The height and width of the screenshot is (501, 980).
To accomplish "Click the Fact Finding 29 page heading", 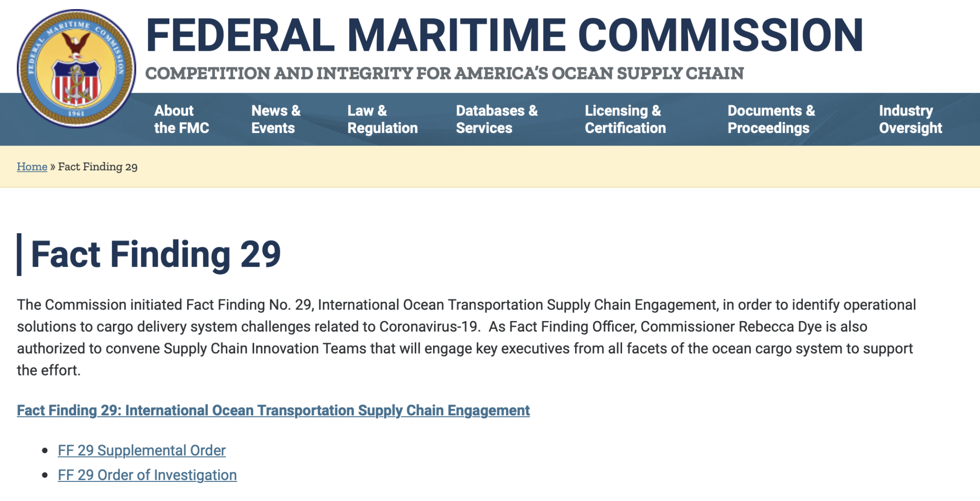I will [156, 254].
